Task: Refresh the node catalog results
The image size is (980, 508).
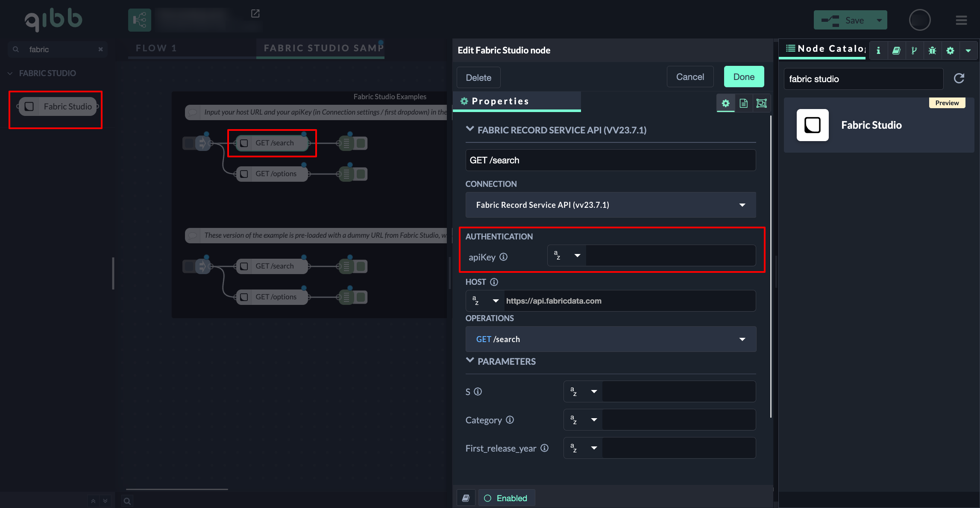Action: (959, 78)
